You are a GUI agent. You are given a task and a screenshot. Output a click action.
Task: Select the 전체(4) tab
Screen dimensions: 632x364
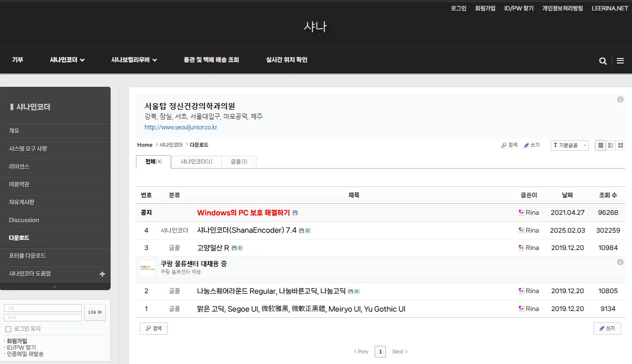pos(153,162)
